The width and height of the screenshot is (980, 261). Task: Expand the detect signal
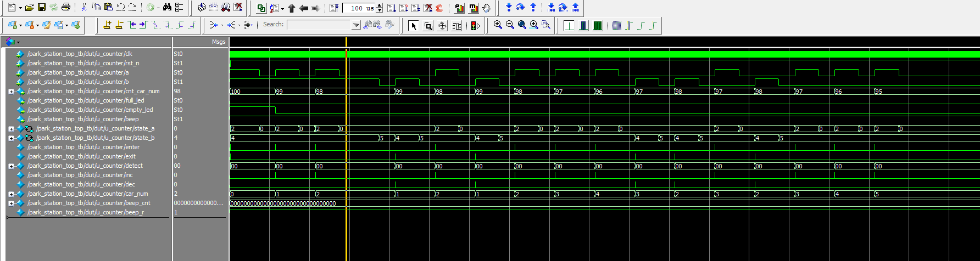pyautogui.click(x=11, y=166)
